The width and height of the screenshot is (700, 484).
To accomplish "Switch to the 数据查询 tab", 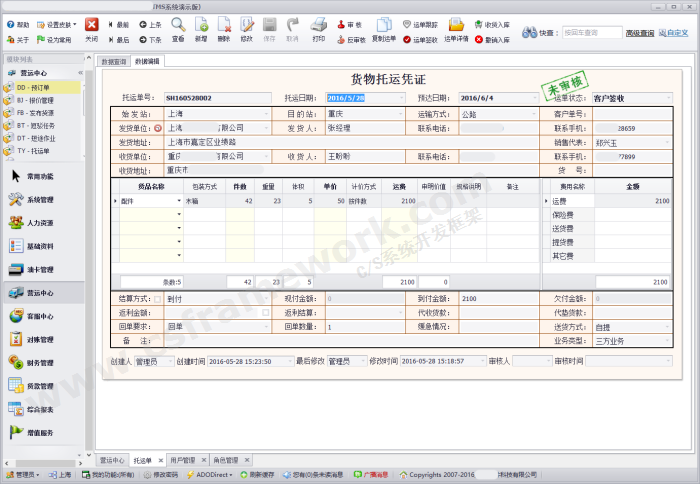I will click(x=114, y=62).
